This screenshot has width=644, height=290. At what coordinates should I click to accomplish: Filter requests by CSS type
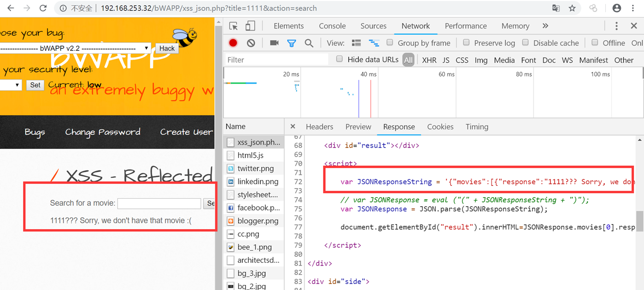pos(462,60)
